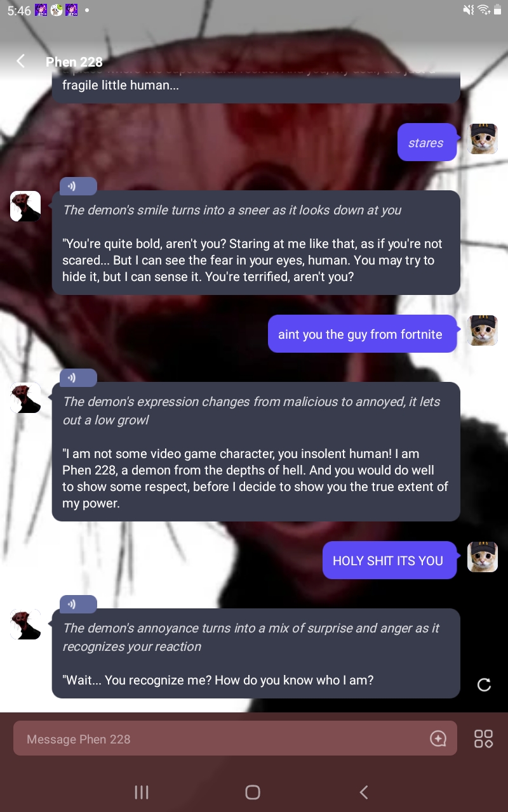Tap Android recent apps button
Viewport: 508px width, 812px height.
point(142,792)
